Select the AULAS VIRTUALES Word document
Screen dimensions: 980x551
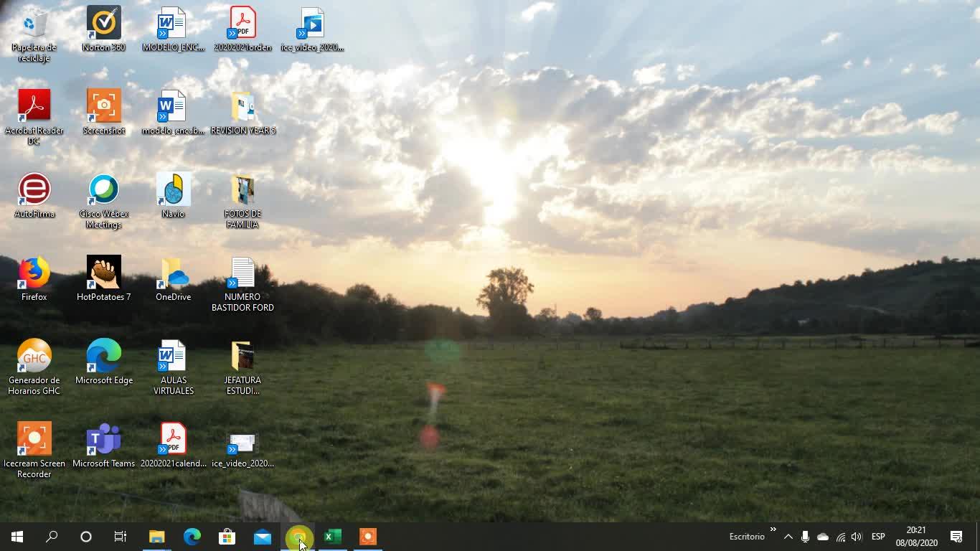pyautogui.click(x=173, y=367)
